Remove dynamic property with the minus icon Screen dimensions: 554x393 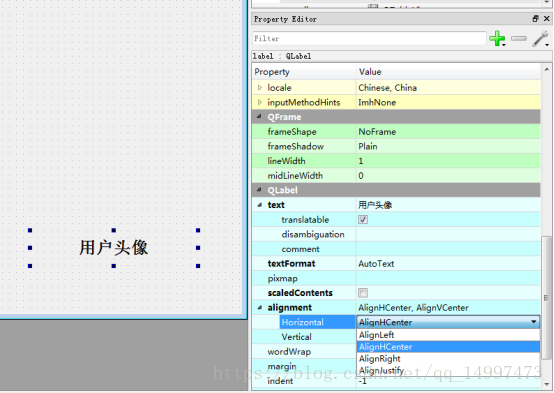519,38
